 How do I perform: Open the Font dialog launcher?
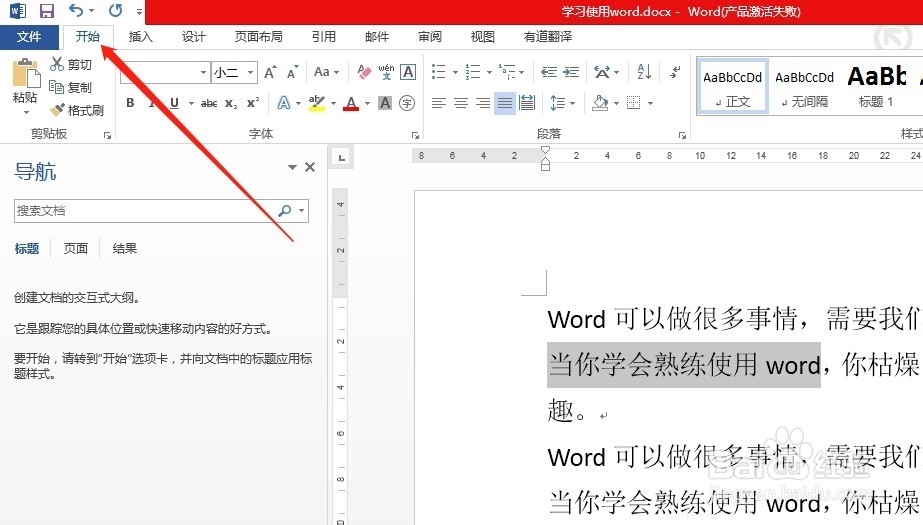(x=415, y=135)
